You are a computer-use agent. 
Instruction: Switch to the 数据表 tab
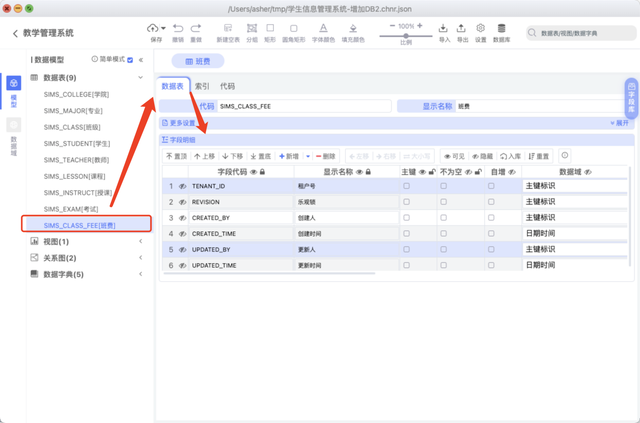click(x=173, y=86)
